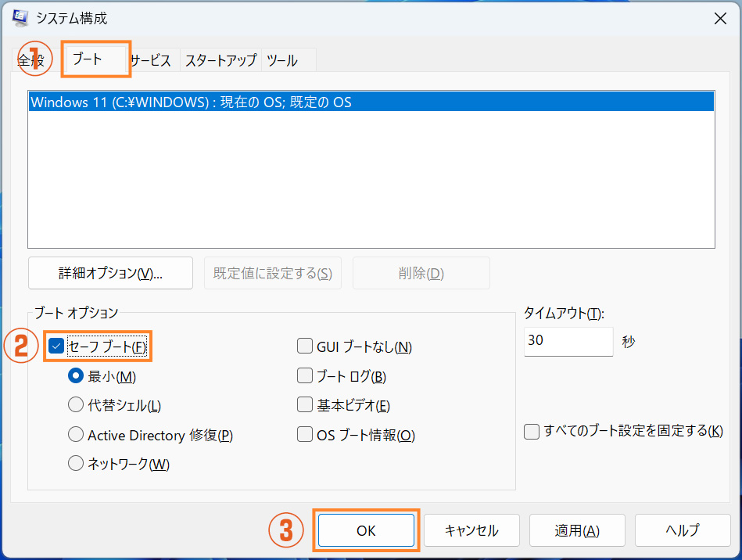This screenshot has height=560, width=742.
Task: Enable 基本ビデオ(E) checkbox
Action: click(x=305, y=405)
